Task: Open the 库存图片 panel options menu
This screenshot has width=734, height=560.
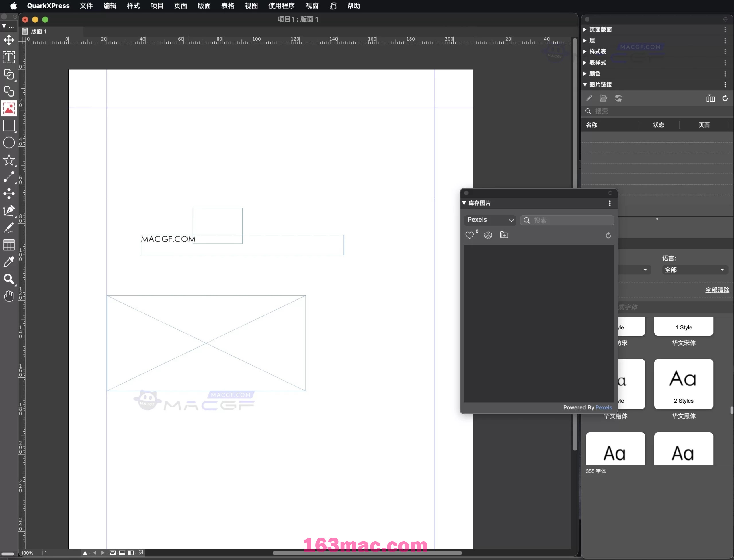Action: click(x=610, y=203)
